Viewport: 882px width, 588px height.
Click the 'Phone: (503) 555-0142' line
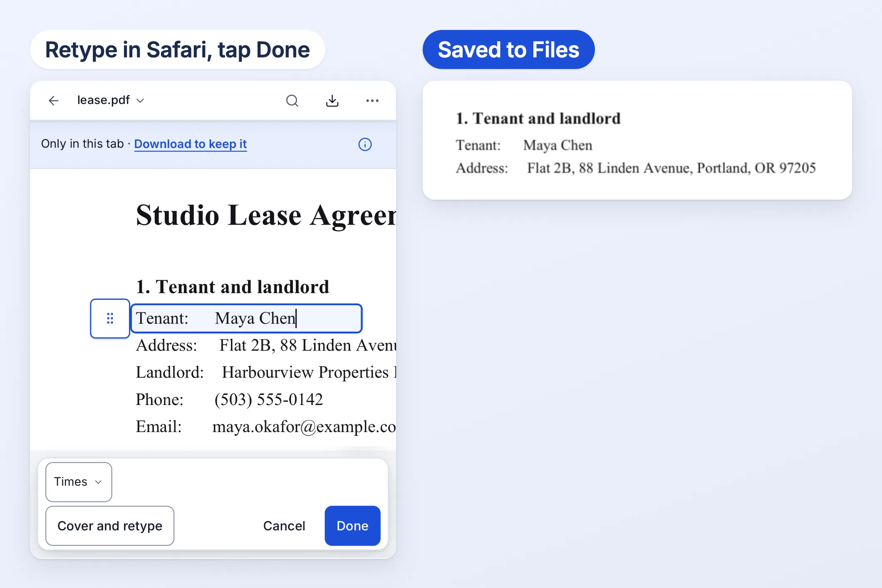tap(229, 400)
